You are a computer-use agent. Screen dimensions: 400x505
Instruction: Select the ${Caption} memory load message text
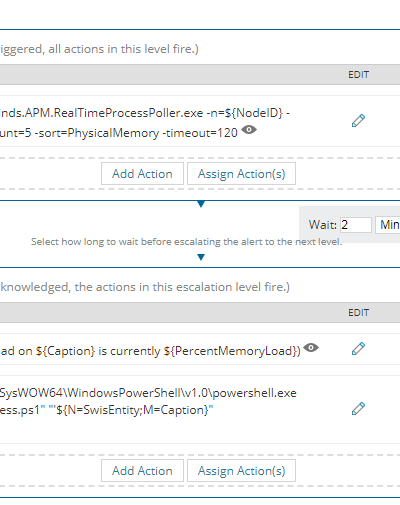(150, 351)
